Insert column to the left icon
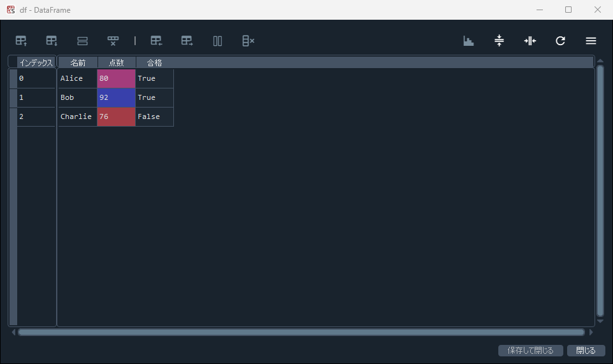The height and width of the screenshot is (364, 613). click(156, 41)
